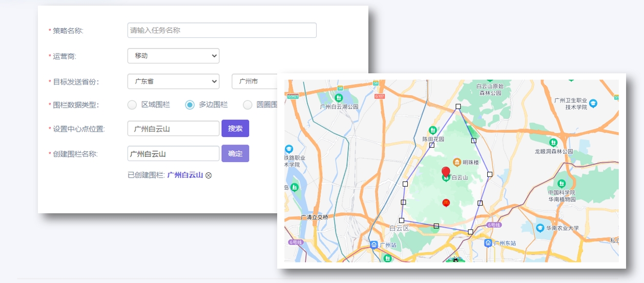Click the 明珠楼 landmark icon
The width and height of the screenshot is (644, 283).
click(x=457, y=163)
